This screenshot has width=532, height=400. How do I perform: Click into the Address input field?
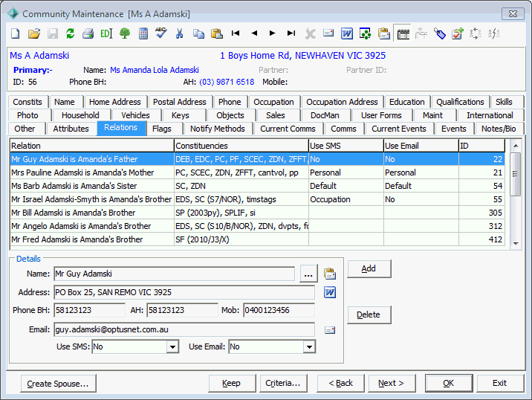click(184, 292)
